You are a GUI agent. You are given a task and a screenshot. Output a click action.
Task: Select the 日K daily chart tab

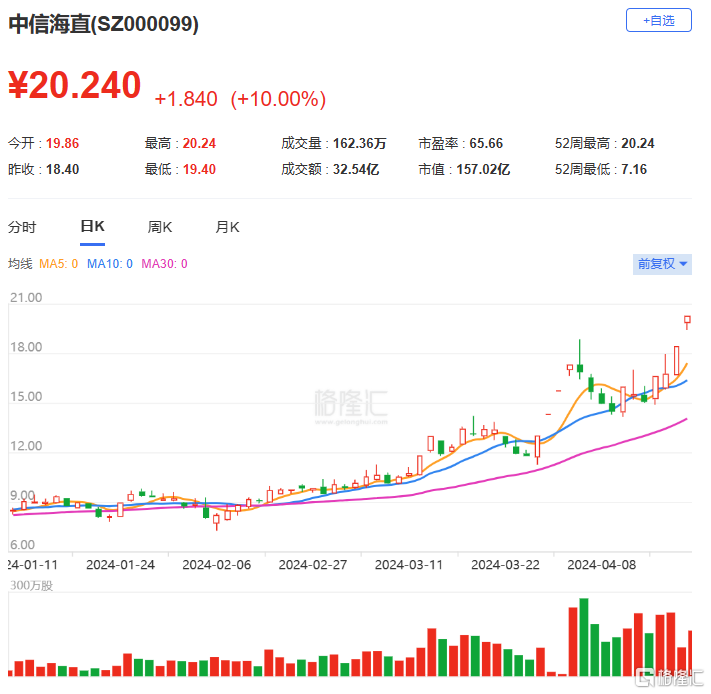pos(93,226)
